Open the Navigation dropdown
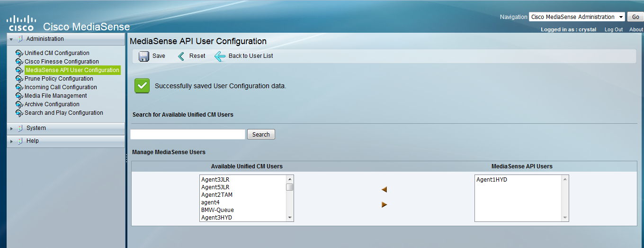644x248 pixels. click(576, 17)
